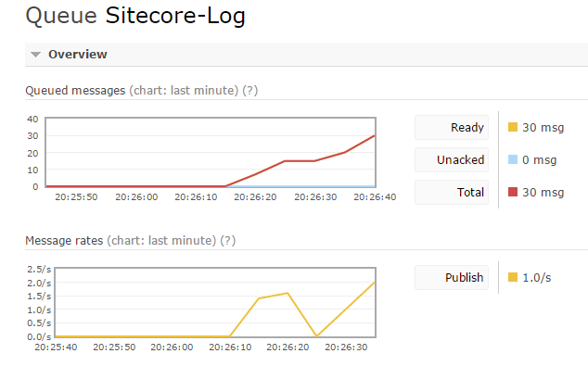Click the yellow Publish color swatch
This screenshot has height=379, width=588.
pos(513,277)
